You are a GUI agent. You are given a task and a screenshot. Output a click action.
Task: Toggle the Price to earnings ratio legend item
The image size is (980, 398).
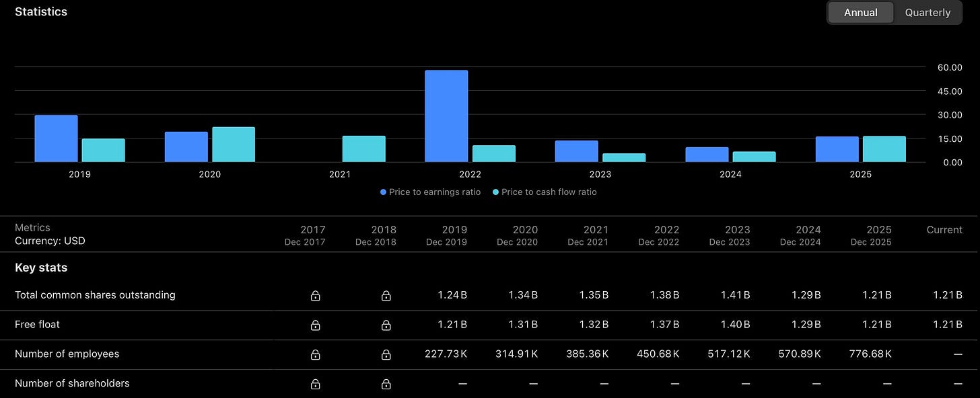(x=430, y=192)
